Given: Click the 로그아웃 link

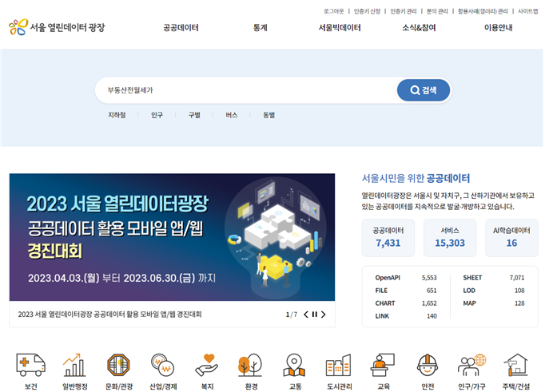Looking at the screenshot, I should [334, 11].
